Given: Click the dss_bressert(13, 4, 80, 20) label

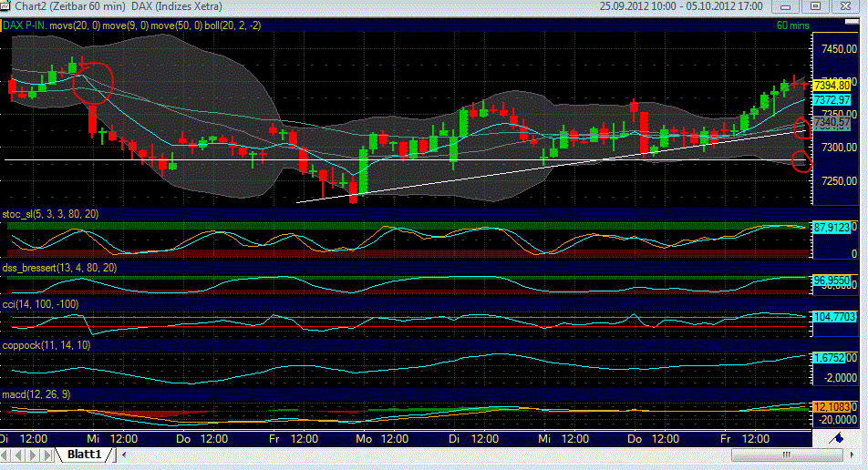Looking at the screenshot, I should point(59,268).
